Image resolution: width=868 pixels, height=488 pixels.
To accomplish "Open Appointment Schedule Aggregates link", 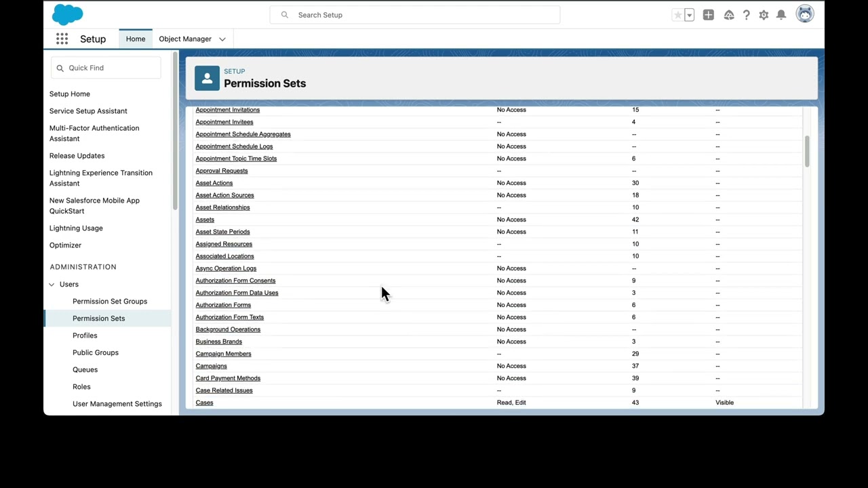I will pyautogui.click(x=243, y=134).
